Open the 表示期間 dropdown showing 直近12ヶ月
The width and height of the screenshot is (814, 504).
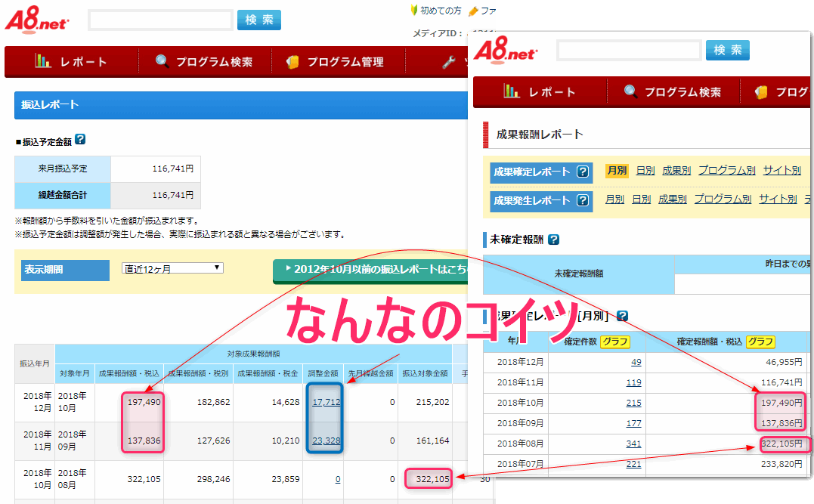(172, 268)
